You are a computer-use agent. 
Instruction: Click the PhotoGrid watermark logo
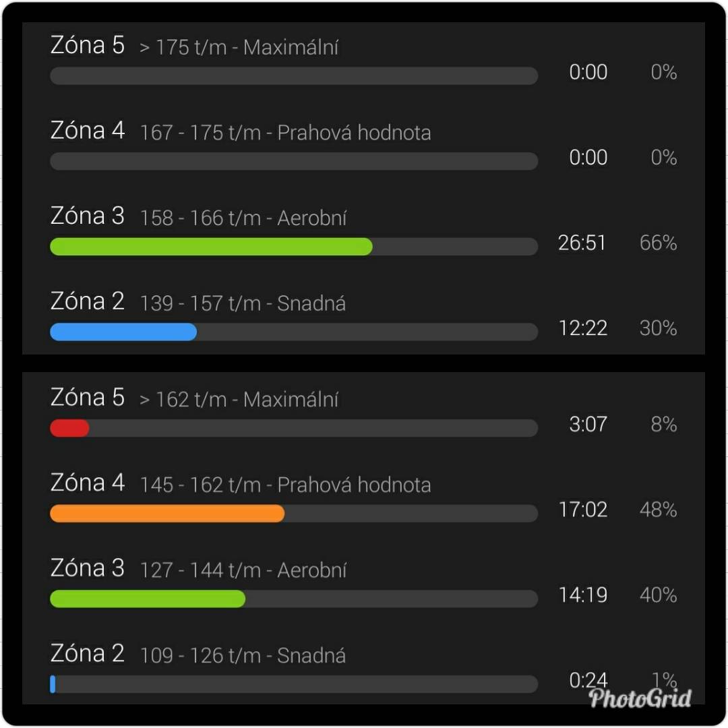coord(640,698)
